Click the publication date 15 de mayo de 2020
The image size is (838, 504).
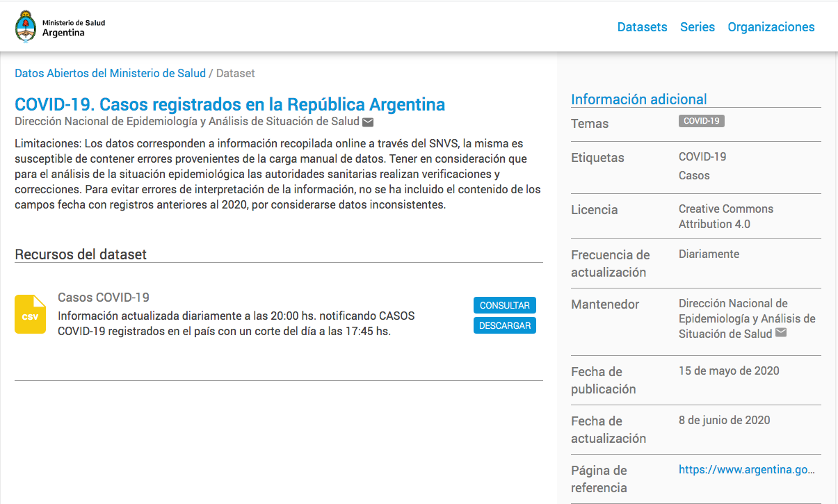(729, 371)
